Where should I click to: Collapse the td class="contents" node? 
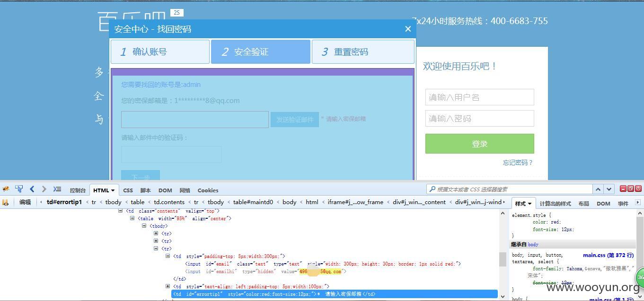[120, 211]
